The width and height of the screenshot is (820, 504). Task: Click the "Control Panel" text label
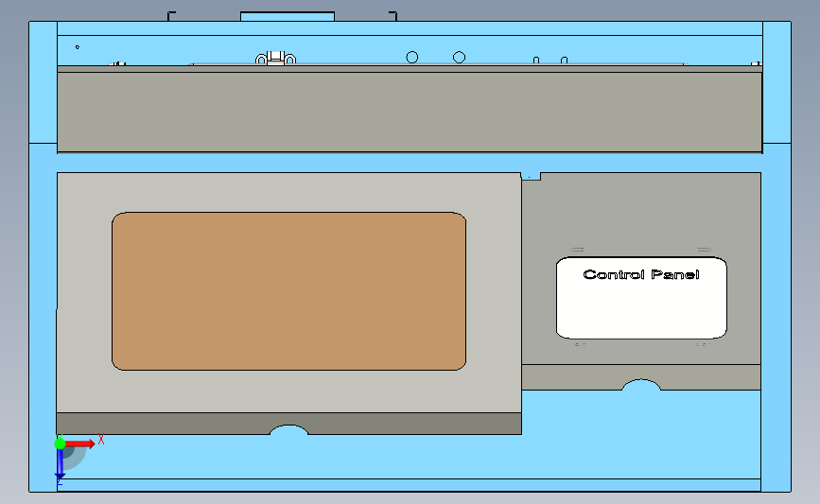(641, 274)
